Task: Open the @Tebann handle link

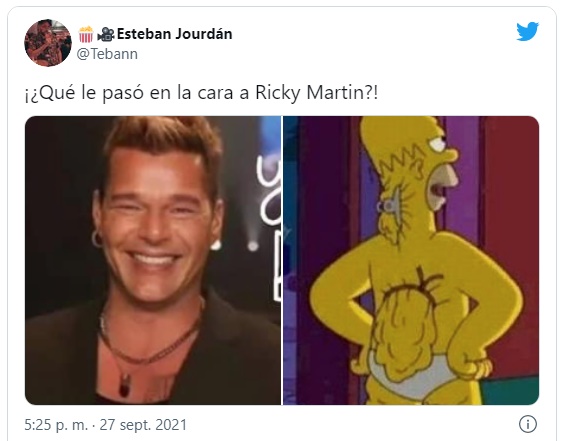Action: click(107, 54)
